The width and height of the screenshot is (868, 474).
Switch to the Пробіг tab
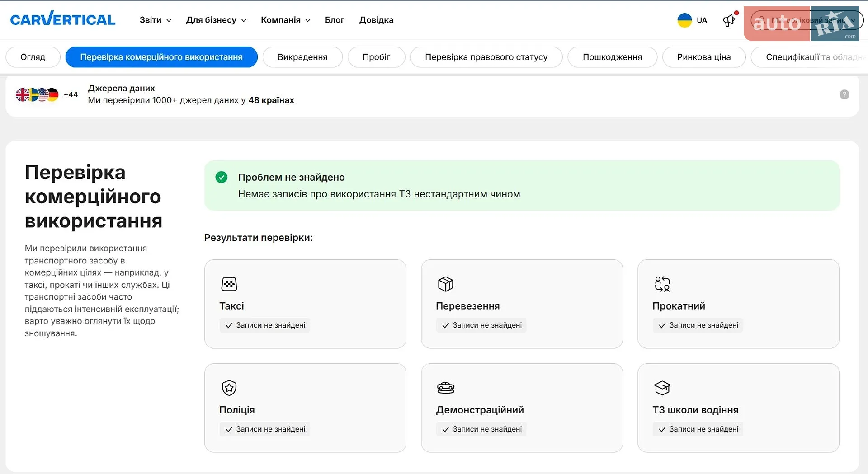(376, 57)
